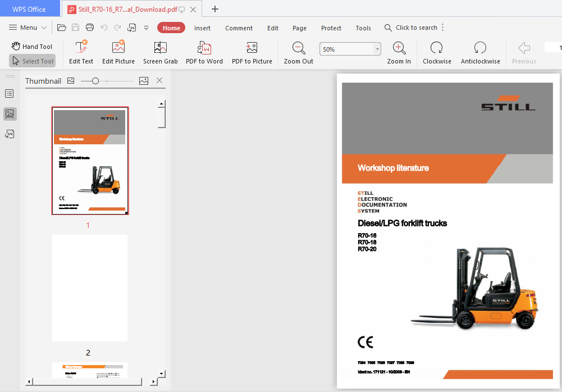The image size is (562, 392).
Task: Click the 'Workshop literature' heading on page
Action: point(393,168)
